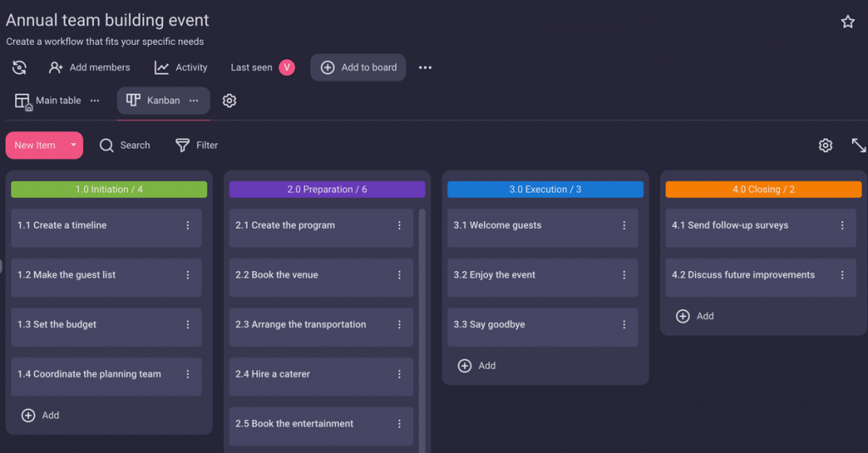
Task: Click the Preparation column scrollbar
Action: click(x=422, y=322)
